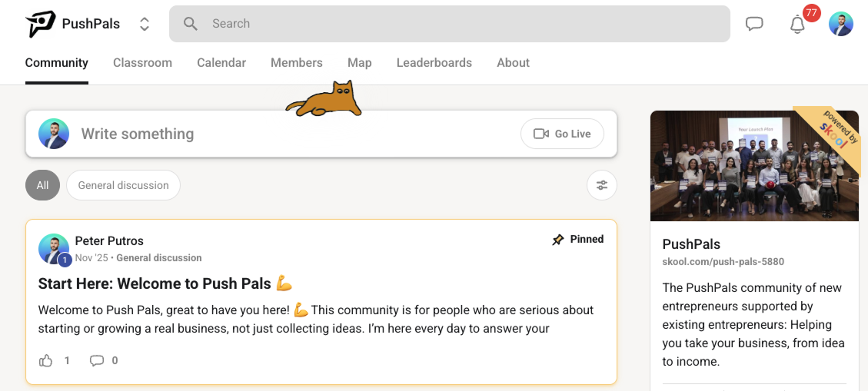Click the magnifying glass search icon

[191, 24]
